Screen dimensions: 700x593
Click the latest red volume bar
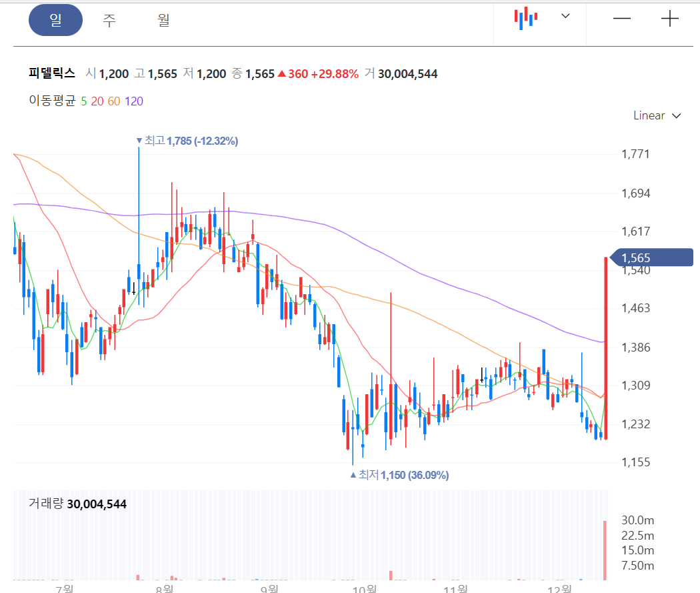pyautogui.click(x=605, y=550)
